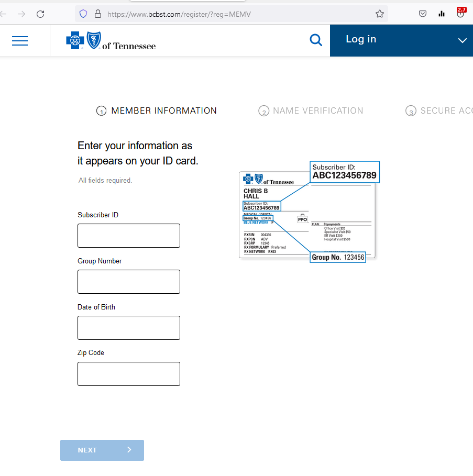Click the Subscriber ID input field
The height and width of the screenshot is (476, 473).
[128, 235]
